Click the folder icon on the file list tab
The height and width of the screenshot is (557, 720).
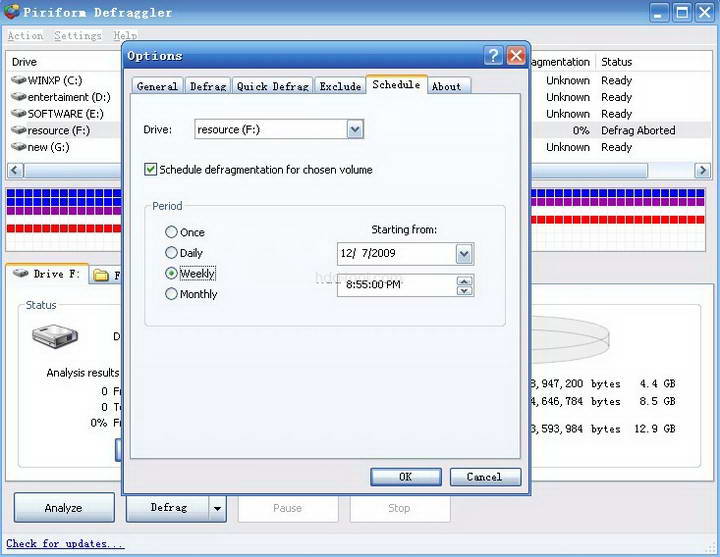coord(101,275)
